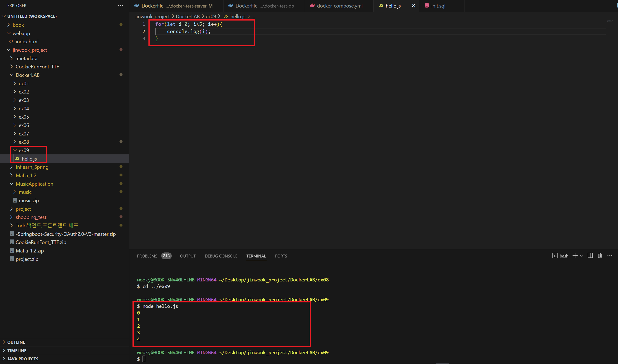The image size is (618, 364).
Task: Open launch profile dropdown next to plus
Action: tap(581, 256)
